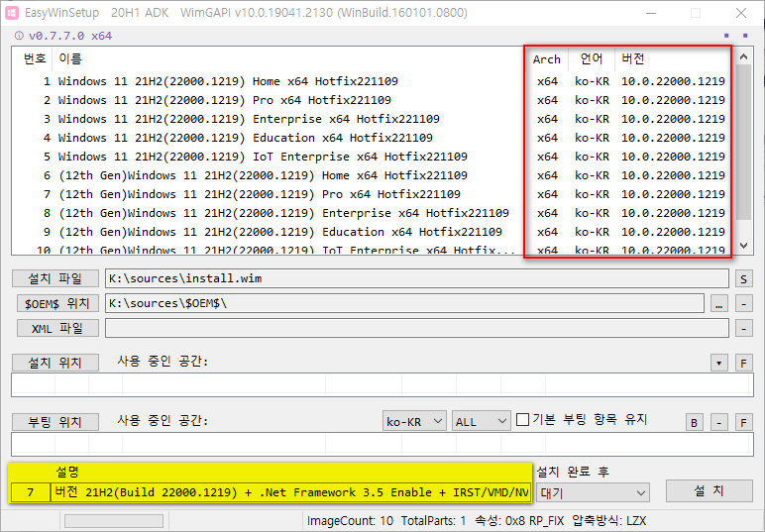Click TotalParts: 1 in status bar
This screenshot has width=765, height=532.
tap(433, 521)
